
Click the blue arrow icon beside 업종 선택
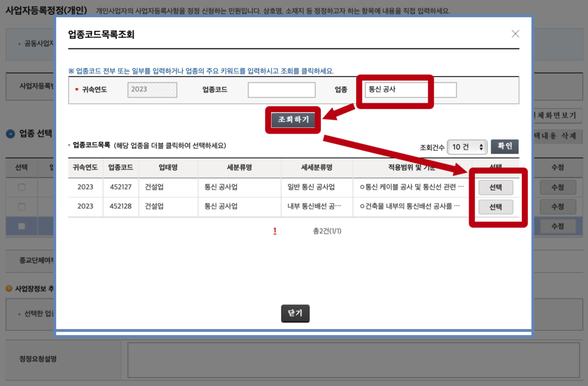point(10,134)
